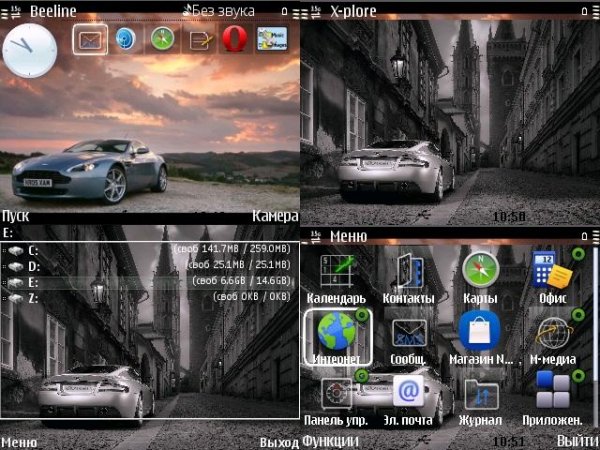
Task: Launch the Календарь app
Action: coord(336,271)
